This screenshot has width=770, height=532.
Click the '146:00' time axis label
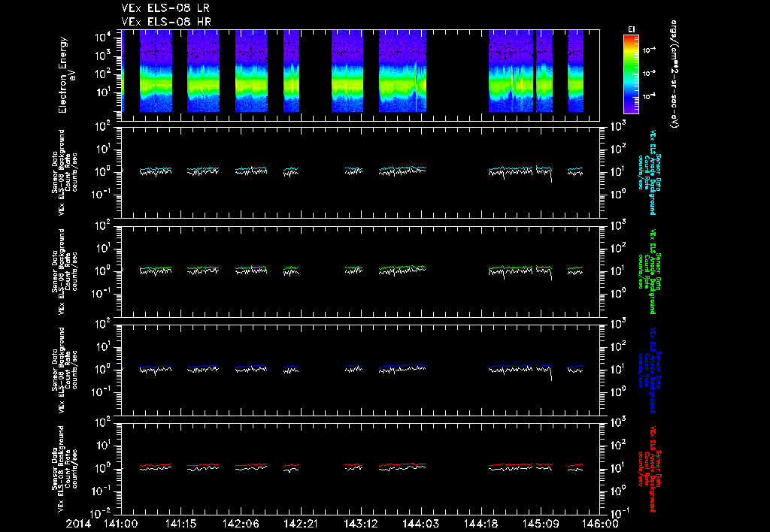click(x=601, y=524)
